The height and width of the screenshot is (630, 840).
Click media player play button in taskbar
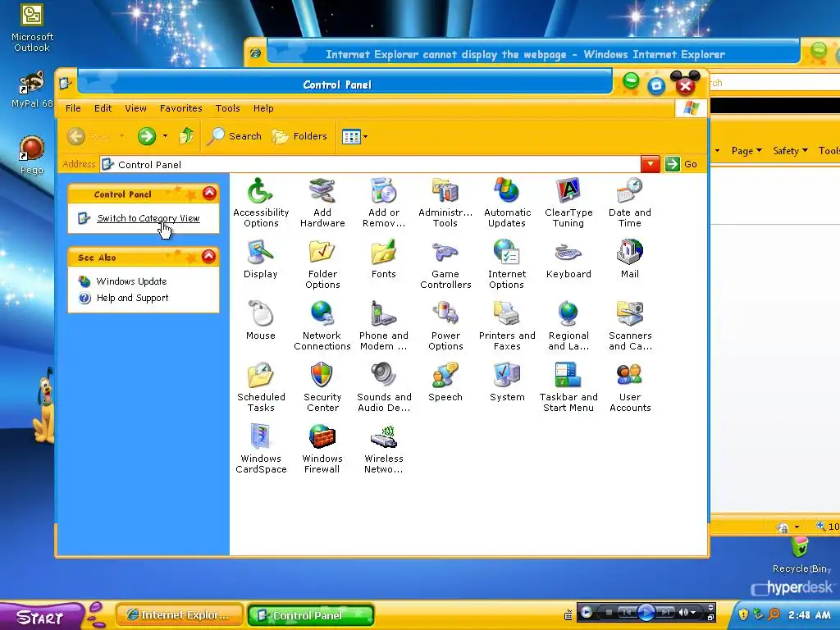pos(646,612)
